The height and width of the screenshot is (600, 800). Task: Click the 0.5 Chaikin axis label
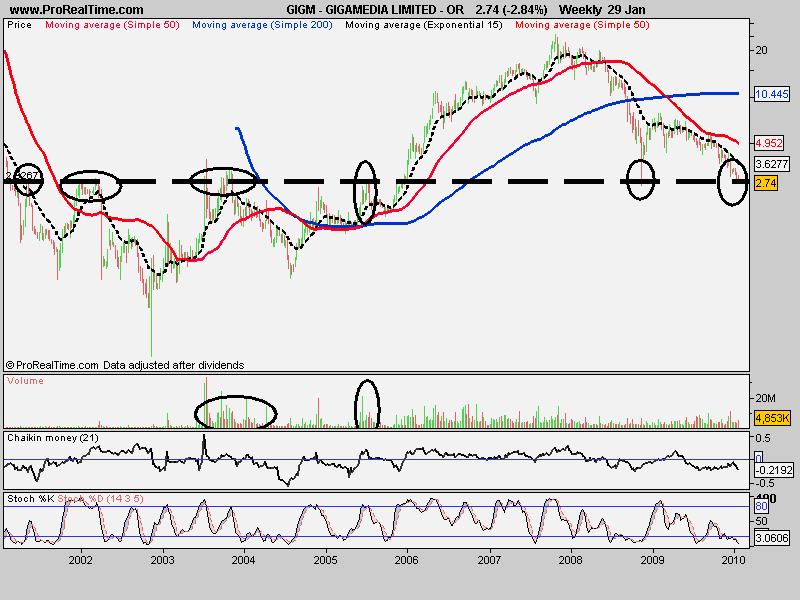pos(763,438)
